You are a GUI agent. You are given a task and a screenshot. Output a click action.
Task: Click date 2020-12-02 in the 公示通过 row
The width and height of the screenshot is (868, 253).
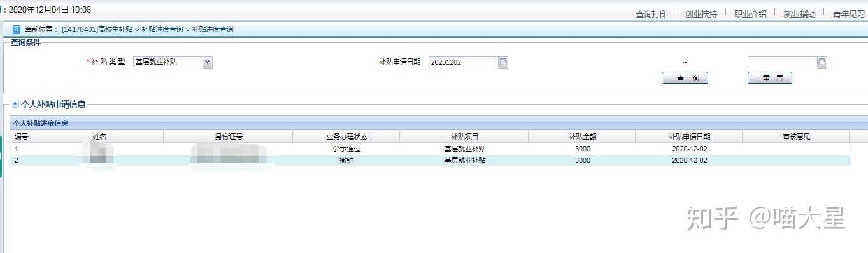click(689, 149)
